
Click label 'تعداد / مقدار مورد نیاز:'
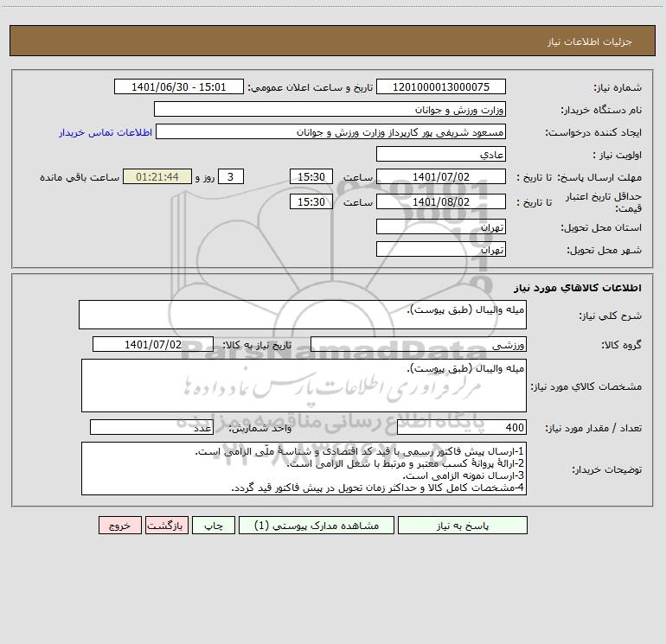pyautogui.click(x=593, y=428)
